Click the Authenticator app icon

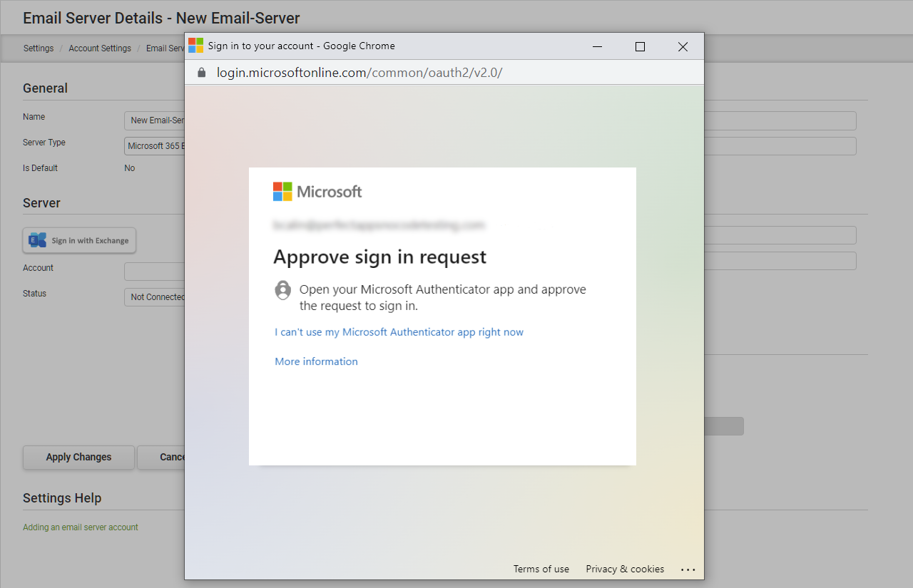283,291
